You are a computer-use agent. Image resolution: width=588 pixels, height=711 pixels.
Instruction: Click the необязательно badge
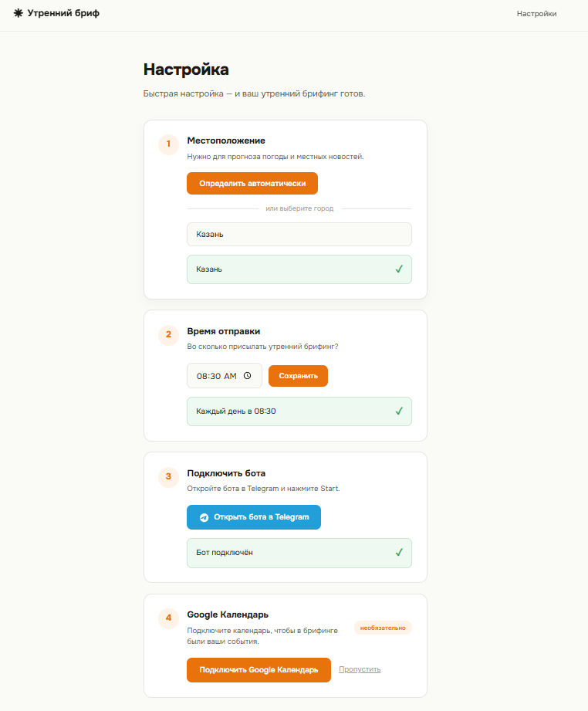[x=383, y=628]
